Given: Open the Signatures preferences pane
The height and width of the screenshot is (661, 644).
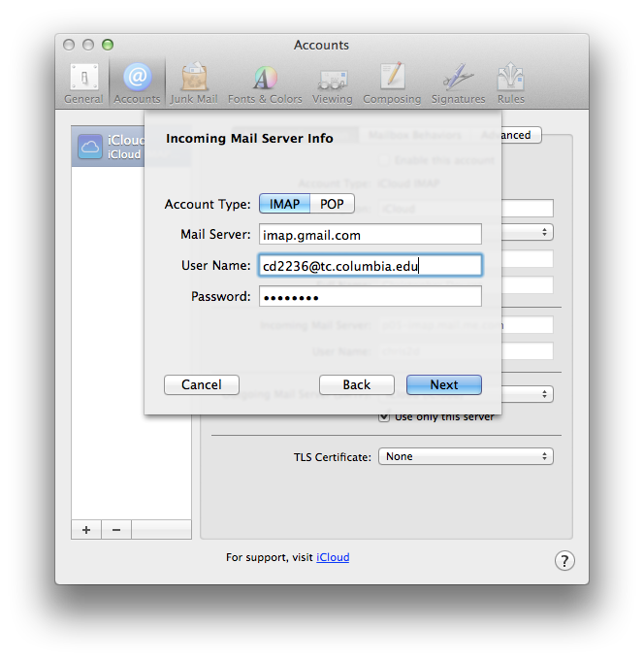Looking at the screenshot, I should coord(458,83).
